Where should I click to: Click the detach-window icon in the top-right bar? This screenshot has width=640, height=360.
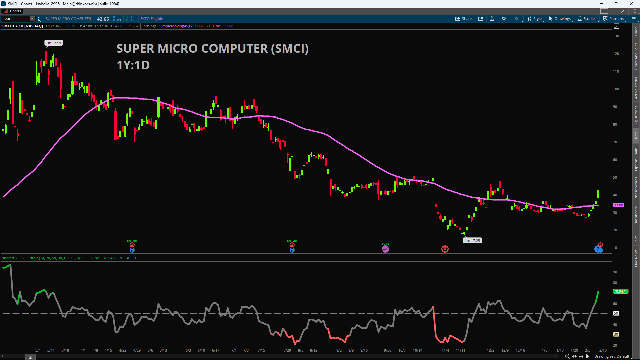tap(604, 11)
